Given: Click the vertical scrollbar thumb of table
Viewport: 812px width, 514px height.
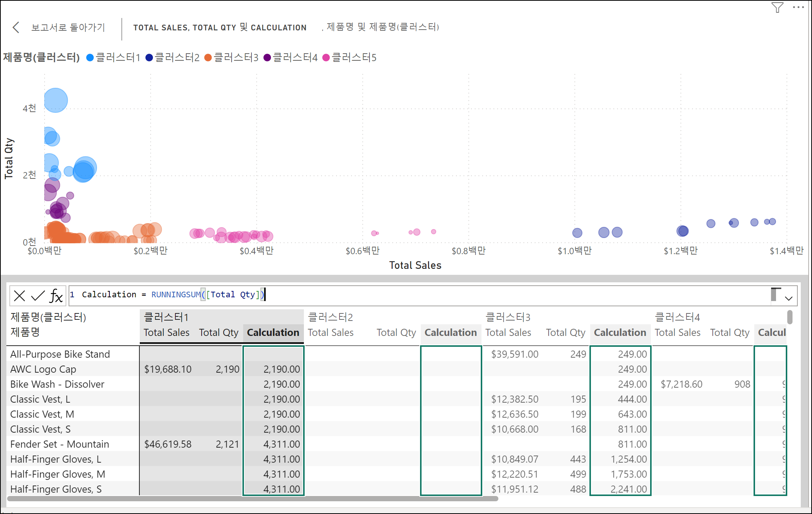Looking at the screenshot, I should [790, 317].
